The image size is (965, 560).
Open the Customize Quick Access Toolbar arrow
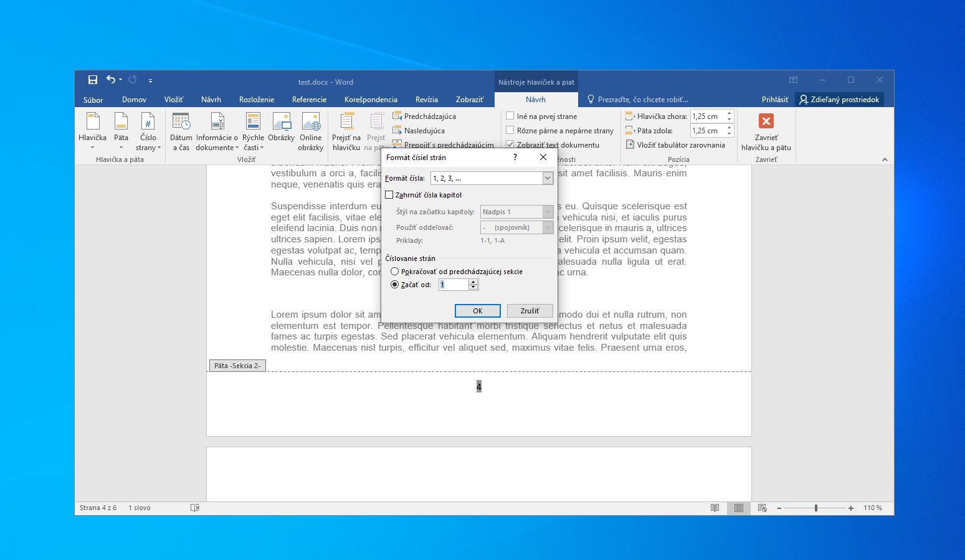click(150, 80)
